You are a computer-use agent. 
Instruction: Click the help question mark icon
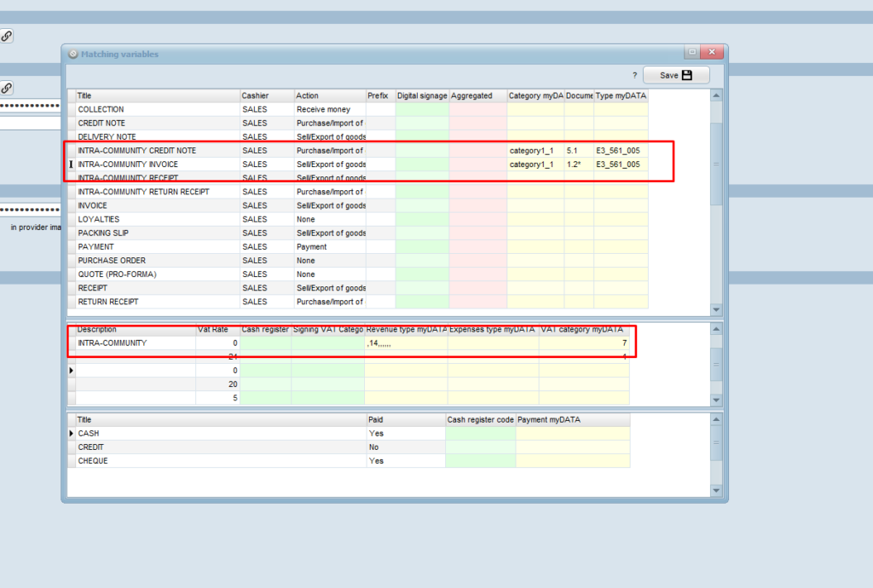(x=634, y=75)
